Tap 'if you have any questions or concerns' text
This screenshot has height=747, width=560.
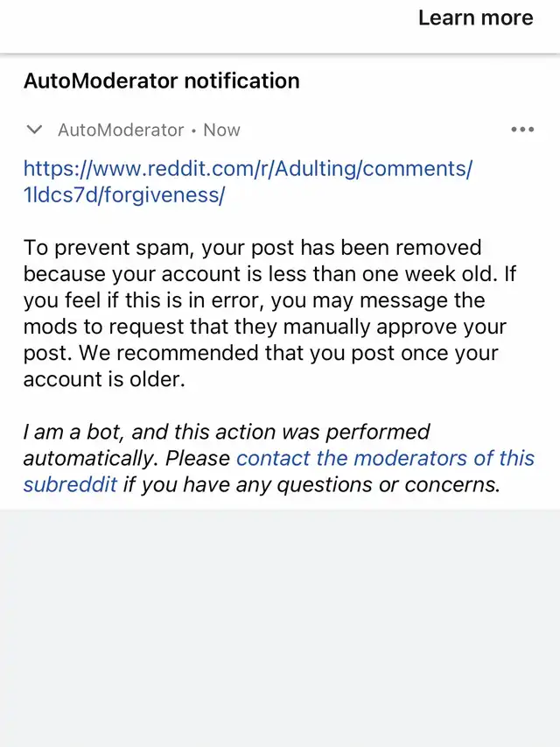pyautogui.click(x=311, y=484)
